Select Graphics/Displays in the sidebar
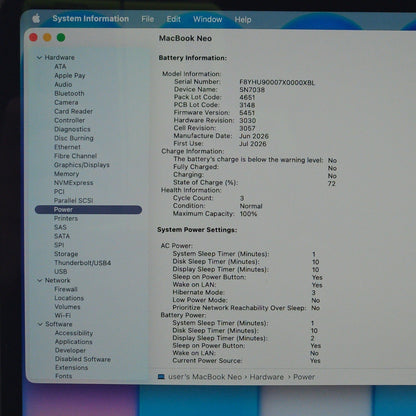This screenshot has width=416, height=416. 82,165
